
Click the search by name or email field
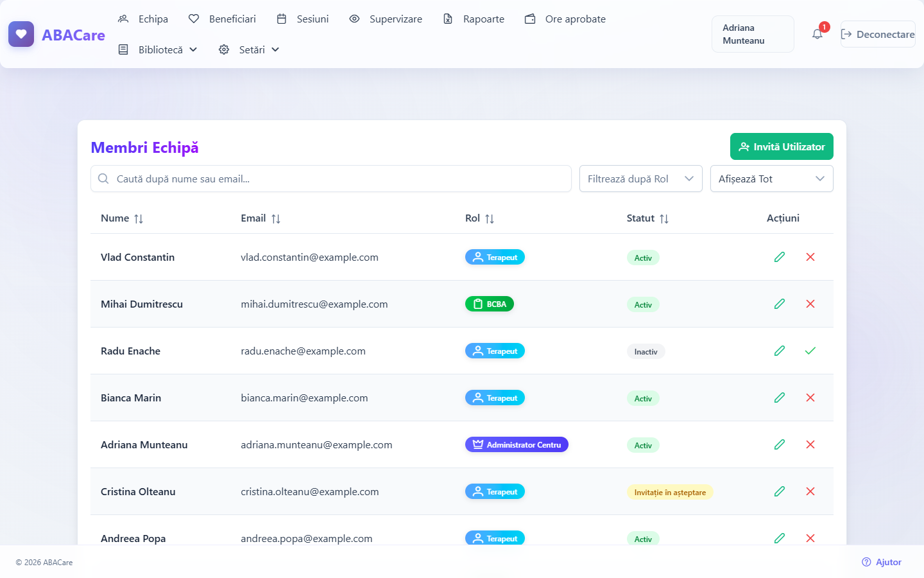point(331,179)
